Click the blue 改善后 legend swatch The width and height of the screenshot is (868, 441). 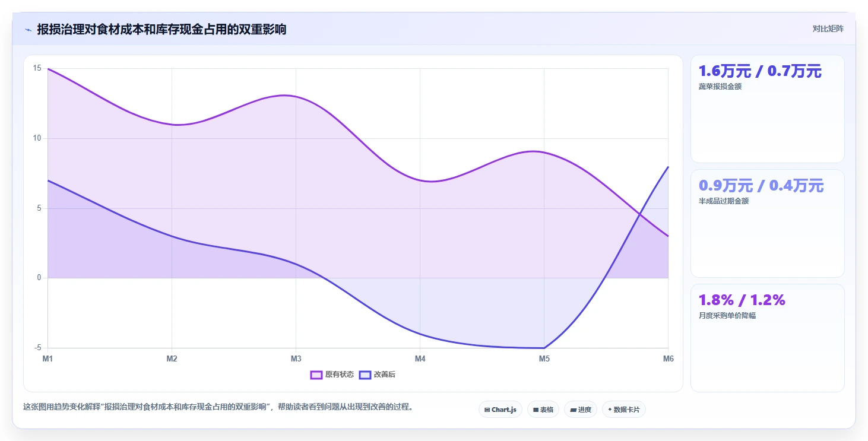point(365,375)
